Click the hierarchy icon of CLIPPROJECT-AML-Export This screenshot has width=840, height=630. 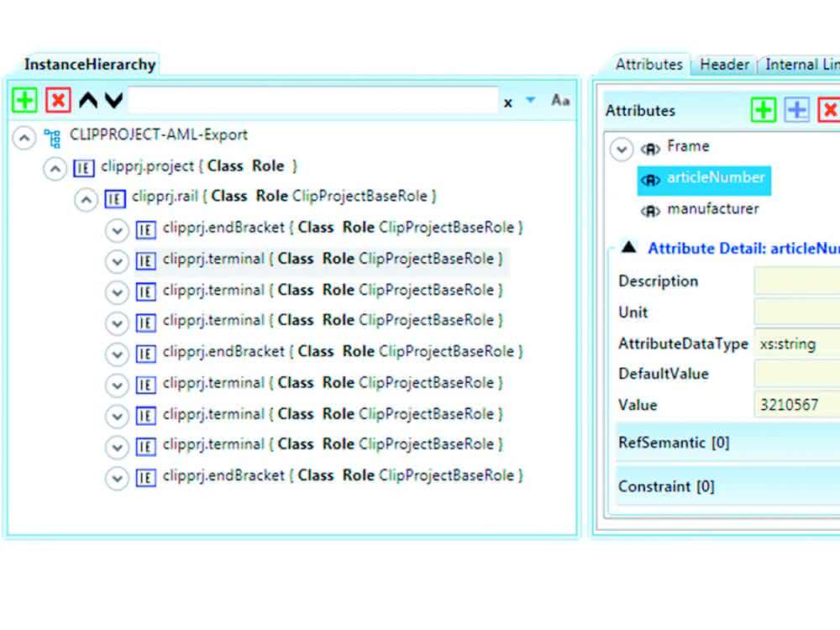(52, 138)
